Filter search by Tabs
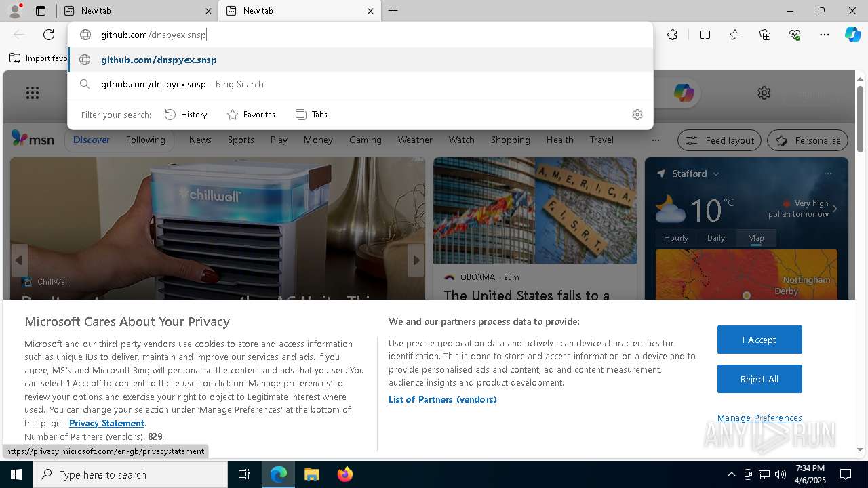The height and width of the screenshot is (488, 868). tap(312, 115)
